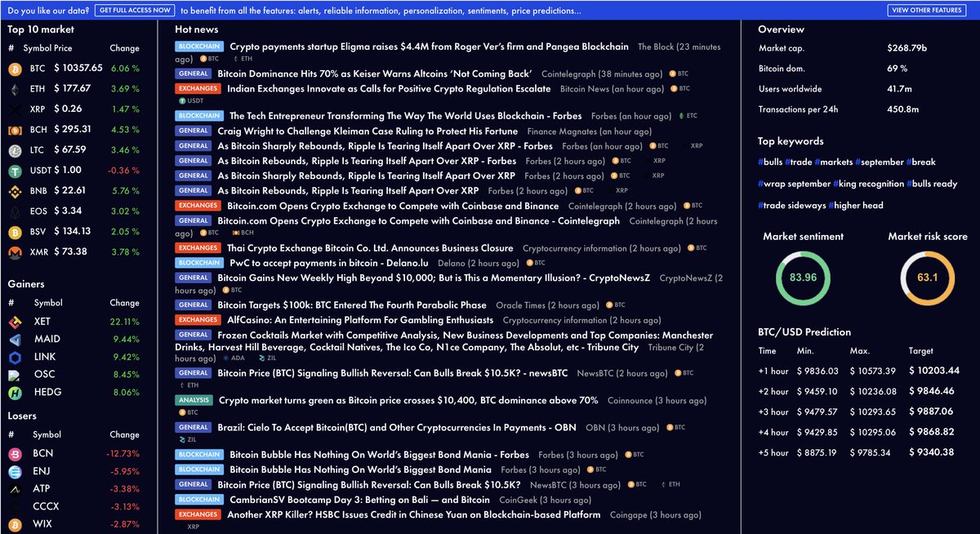Select the #markets keyword
The height and width of the screenshot is (534, 980).
pyautogui.click(x=834, y=162)
